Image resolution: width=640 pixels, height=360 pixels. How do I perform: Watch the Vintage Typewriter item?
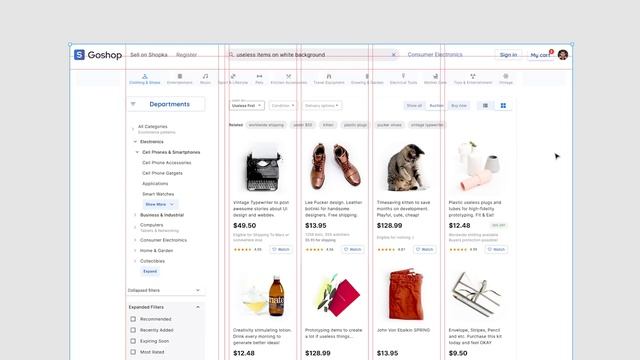(x=281, y=249)
